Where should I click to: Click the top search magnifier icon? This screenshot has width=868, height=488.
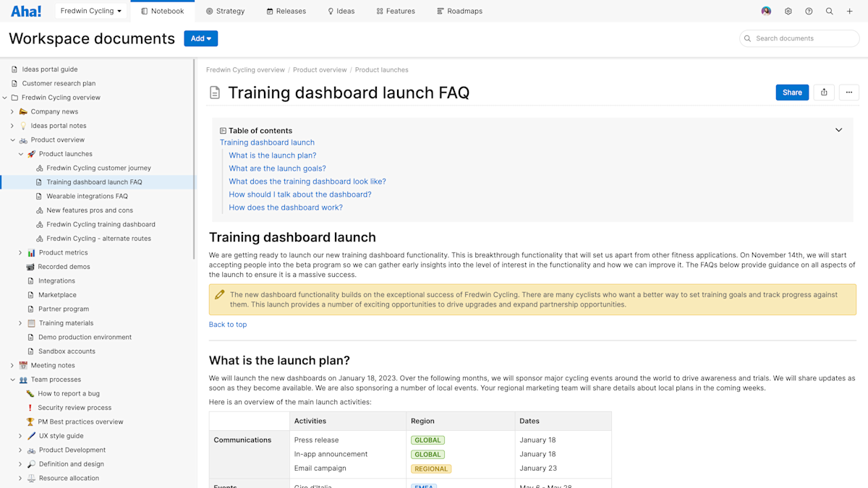(830, 11)
